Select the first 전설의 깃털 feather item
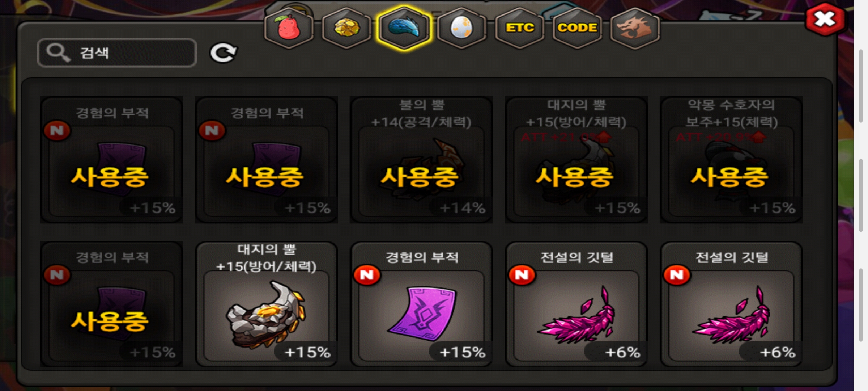The width and height of the screenshot is (868, 391). pyautogui.click(x=576, y=304)
